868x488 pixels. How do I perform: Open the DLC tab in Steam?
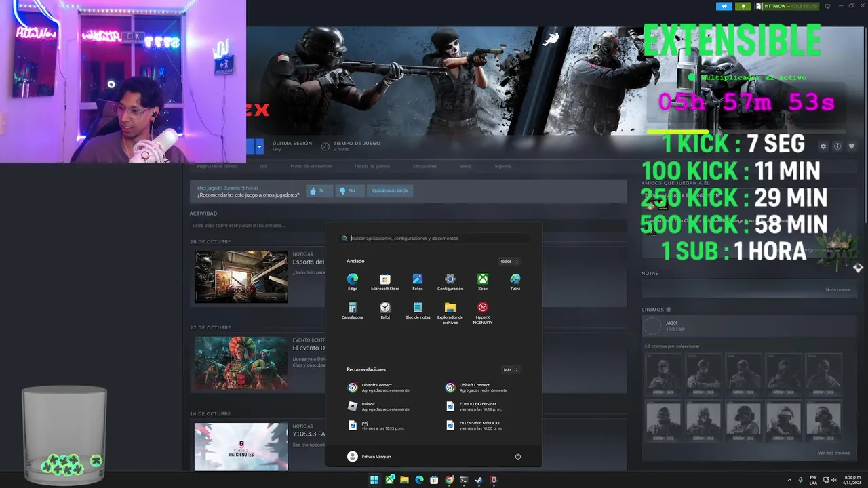tap(264, 166)
